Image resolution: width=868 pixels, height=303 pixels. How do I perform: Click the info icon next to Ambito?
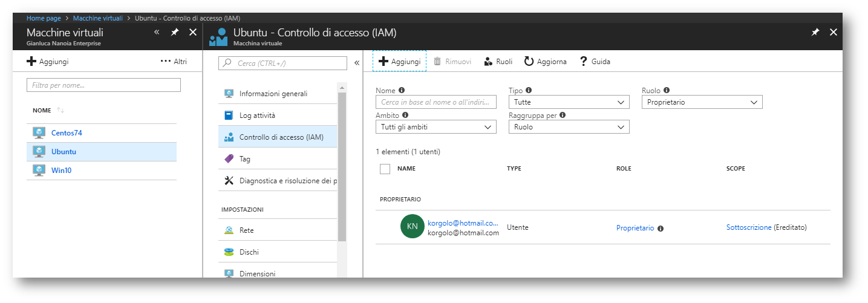pyautogui.click(x=405, y=115)
